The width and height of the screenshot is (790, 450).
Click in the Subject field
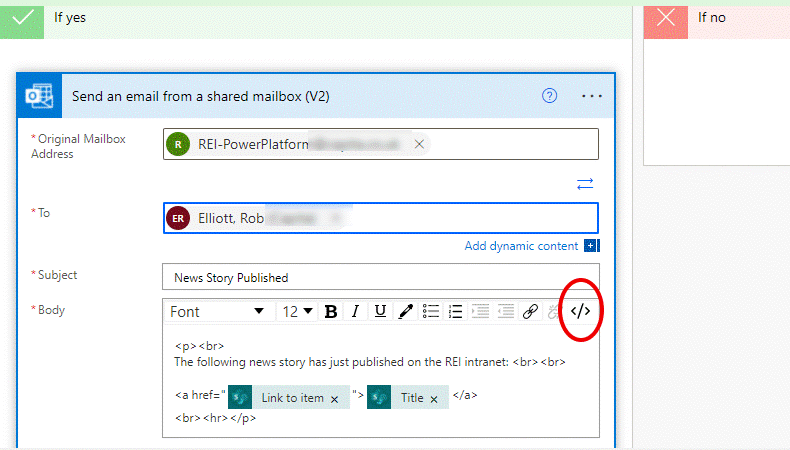click(380, 277)
